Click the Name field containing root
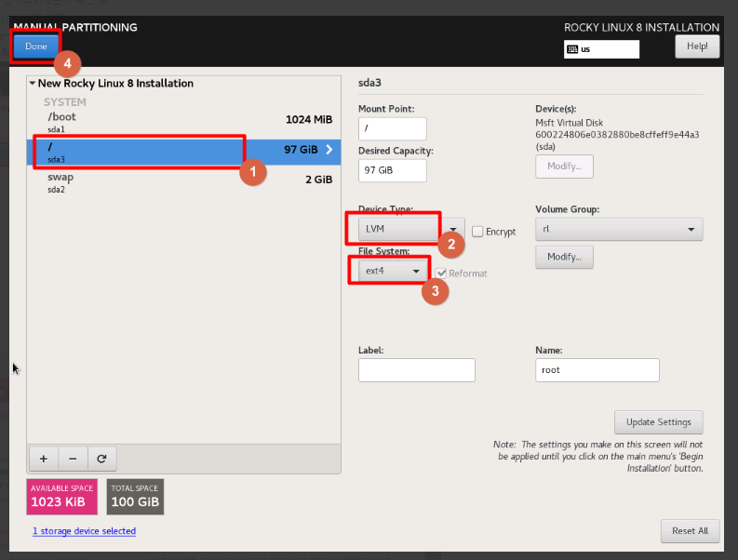738x560 pixels. [597, 370]
